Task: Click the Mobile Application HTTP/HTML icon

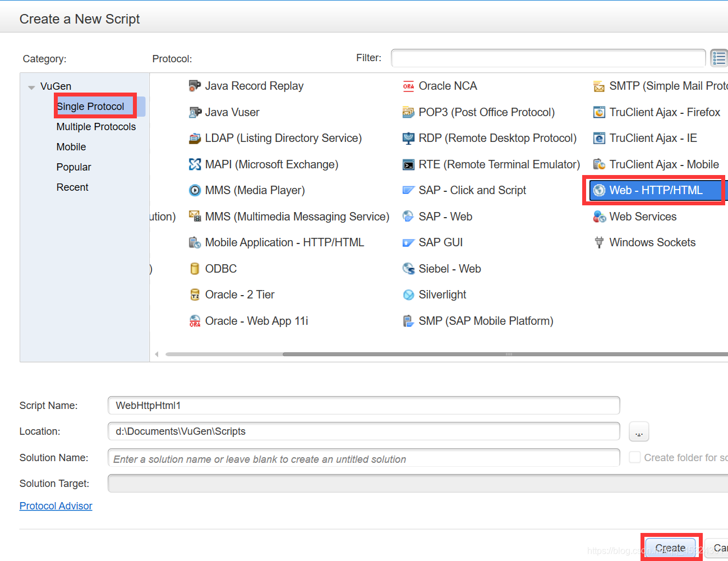Action: tap(195, 242)
